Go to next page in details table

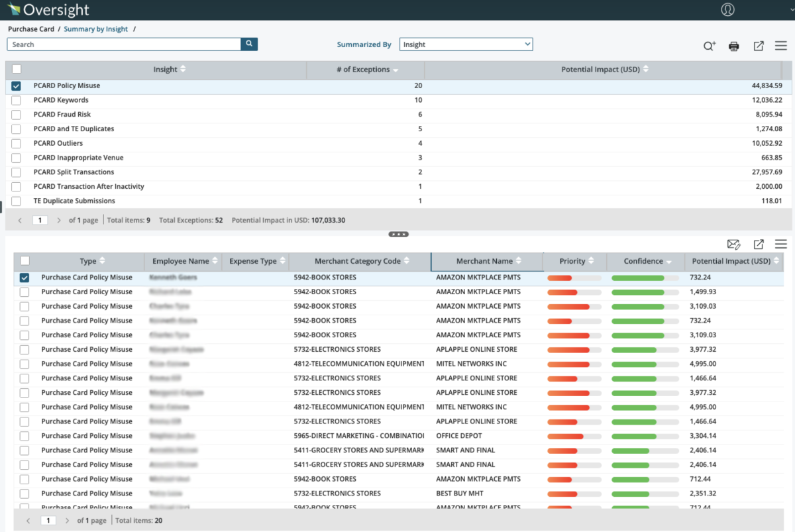(x=66, y=521)
